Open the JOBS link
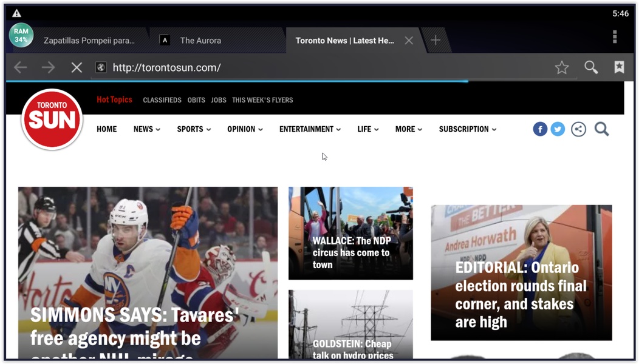 [x=219, y=100]
